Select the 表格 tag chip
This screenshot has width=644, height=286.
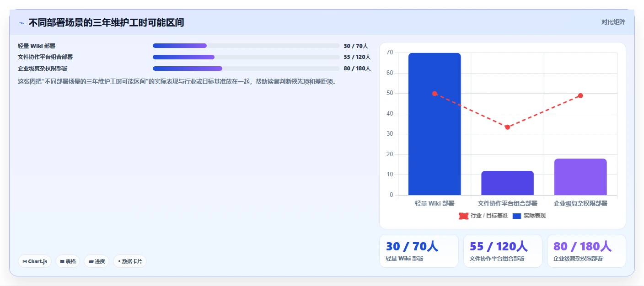point(68,261)
